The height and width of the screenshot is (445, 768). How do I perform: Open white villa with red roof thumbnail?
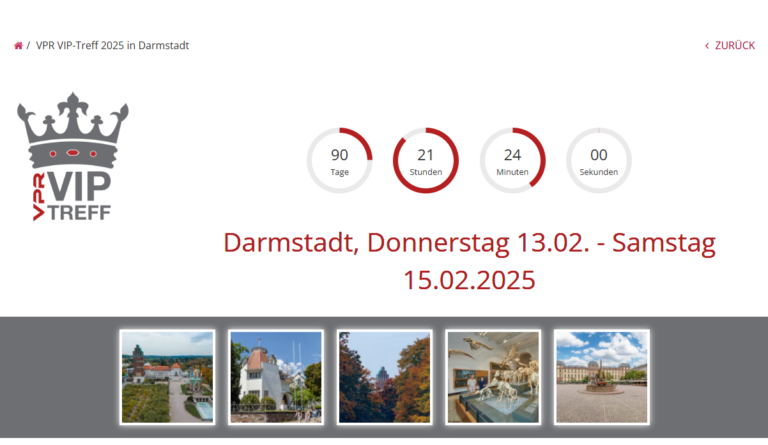click(276, 377)
